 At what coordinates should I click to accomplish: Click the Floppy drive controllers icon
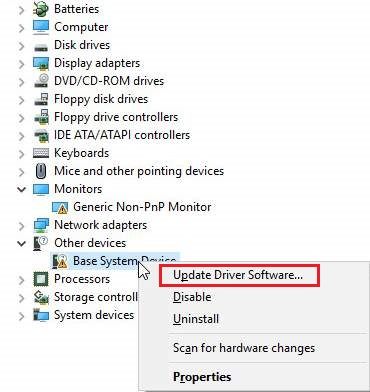(x=41, y=117)
